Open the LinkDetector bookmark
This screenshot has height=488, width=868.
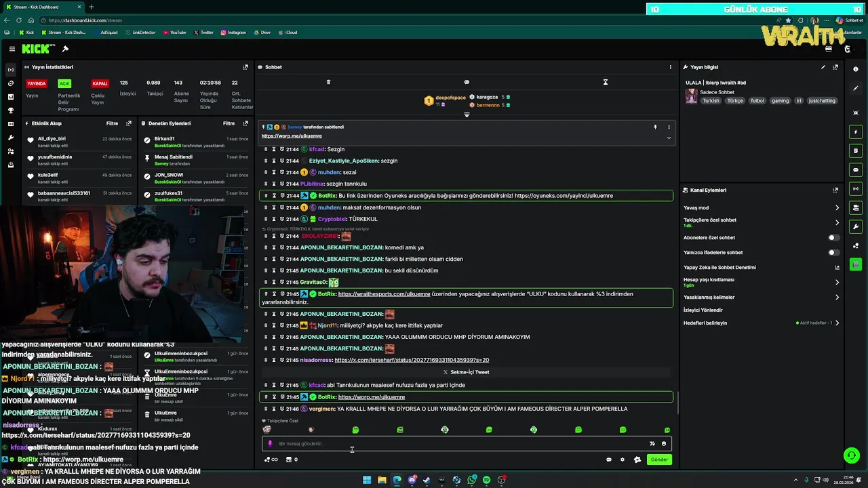(x=140, y=33)
